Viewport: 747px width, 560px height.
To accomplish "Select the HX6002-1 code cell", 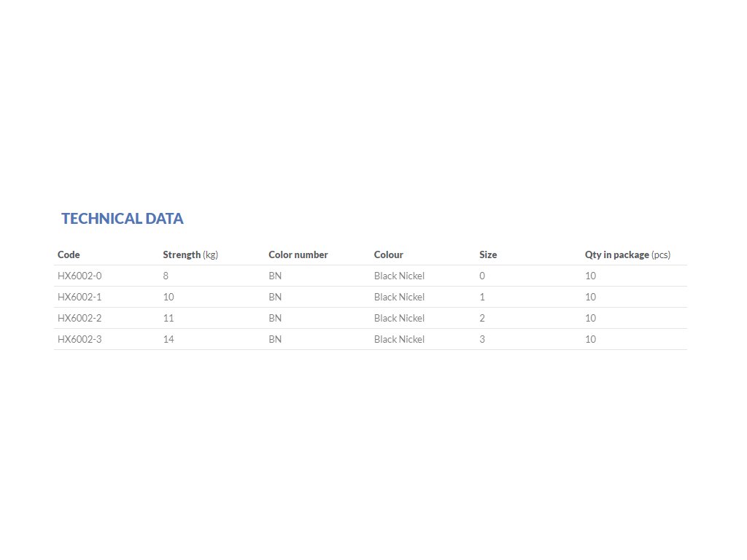I will [80, 297].
